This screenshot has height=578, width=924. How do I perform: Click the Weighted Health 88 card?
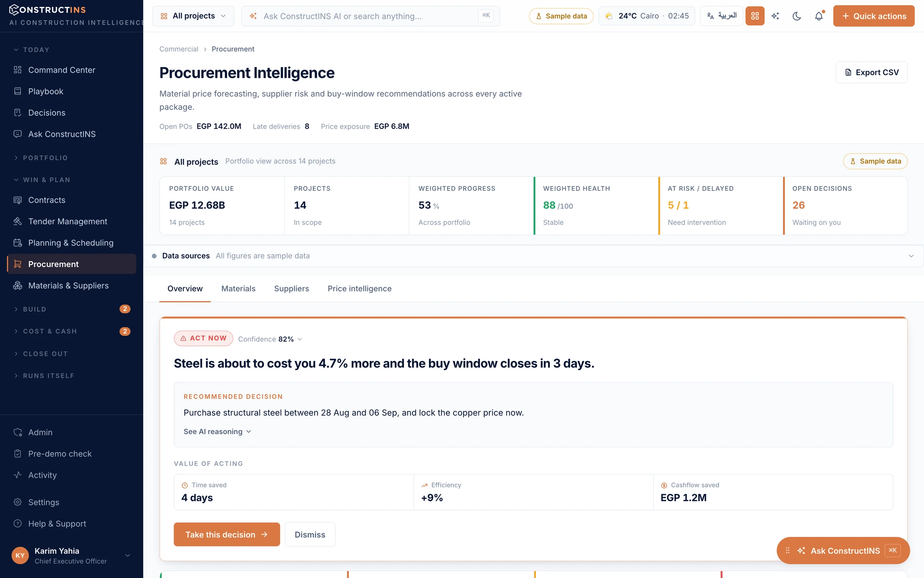coord(596,205)
